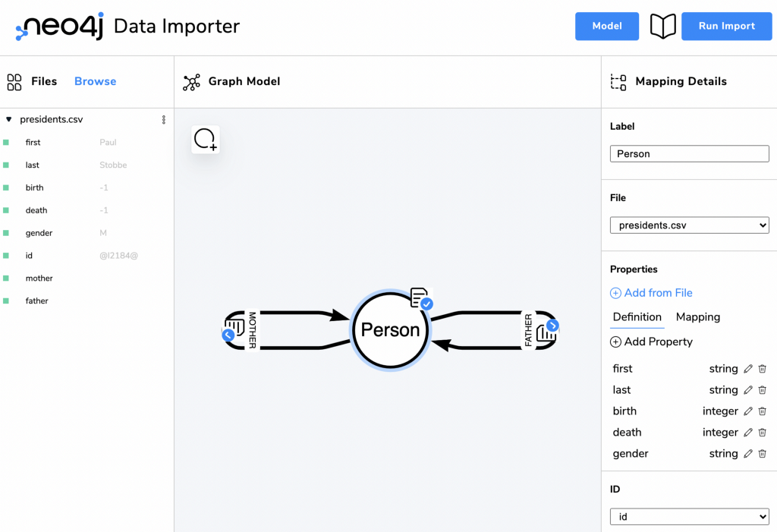777x532 pixels.
Task: Edit the death property with pencil icon
Action: pyautogui.click(x=748, y=433)
